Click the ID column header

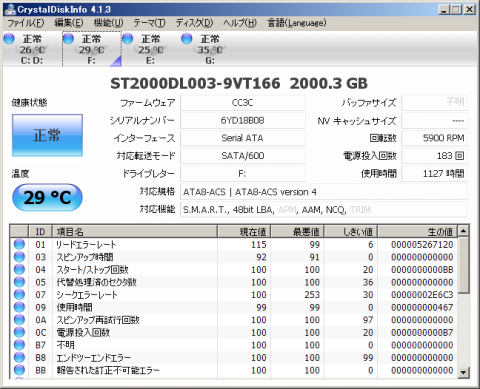click(40, 232)
